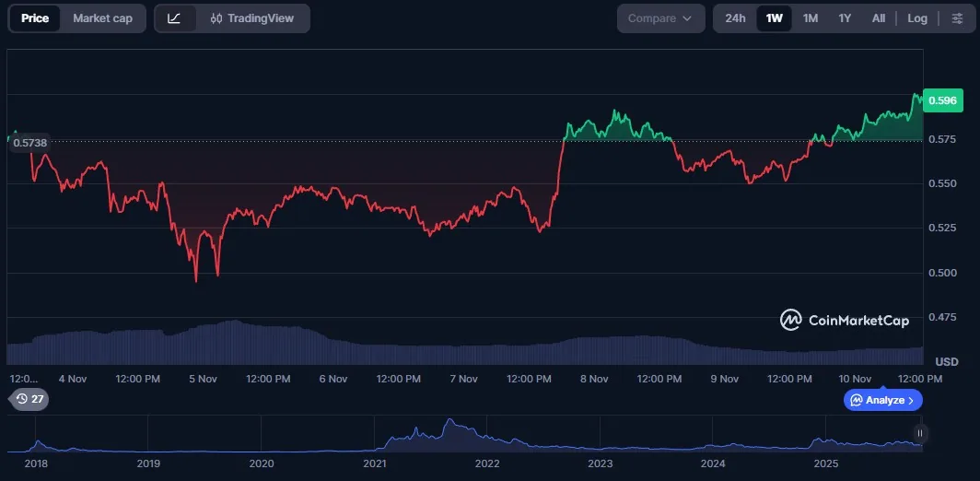Click the pause handle on range navigator

(919, 433)
